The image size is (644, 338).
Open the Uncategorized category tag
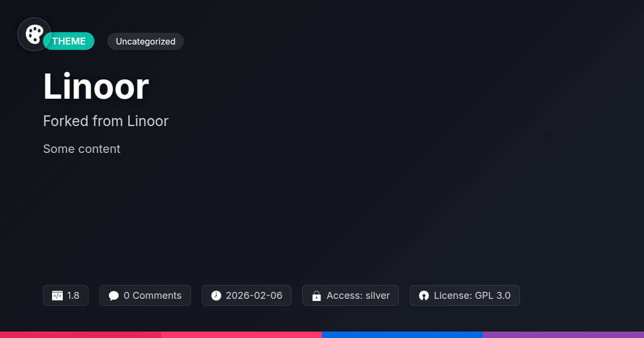pos(145,41)
